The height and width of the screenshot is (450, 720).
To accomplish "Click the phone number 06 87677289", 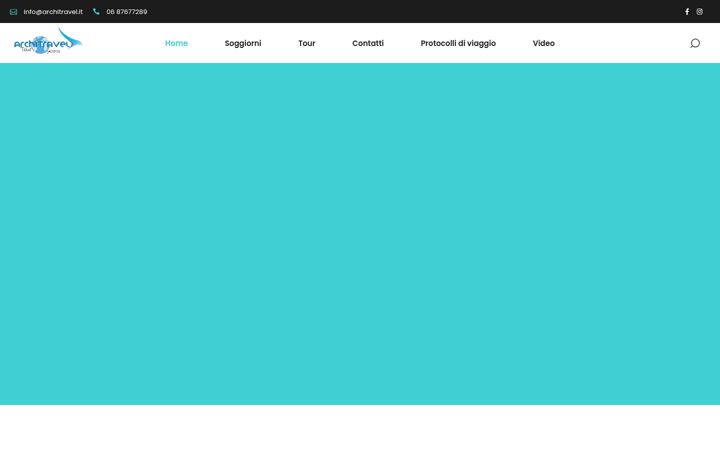I will click(x=127, y=12).
